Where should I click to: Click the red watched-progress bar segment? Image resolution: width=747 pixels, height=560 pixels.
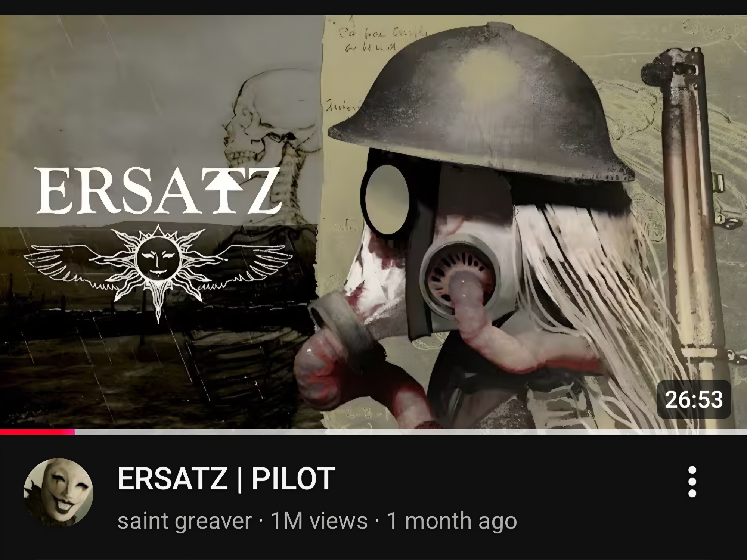click(x=37, y=432)
